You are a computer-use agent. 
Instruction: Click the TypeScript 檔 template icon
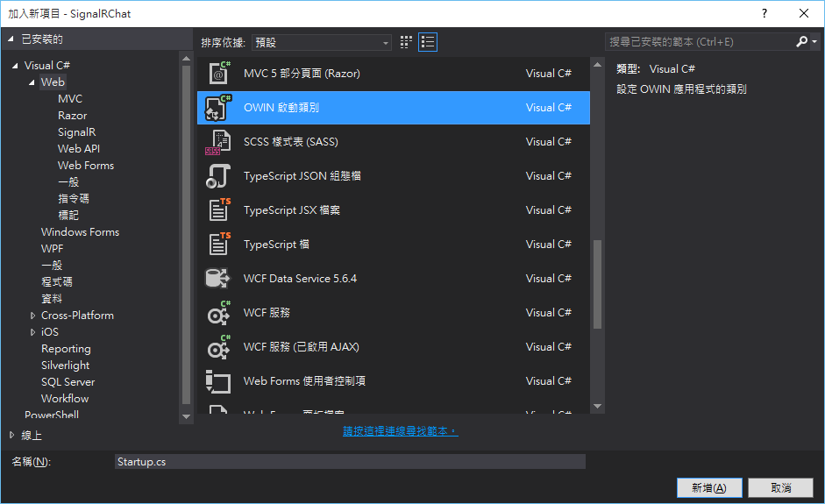[x=218, y=244]
